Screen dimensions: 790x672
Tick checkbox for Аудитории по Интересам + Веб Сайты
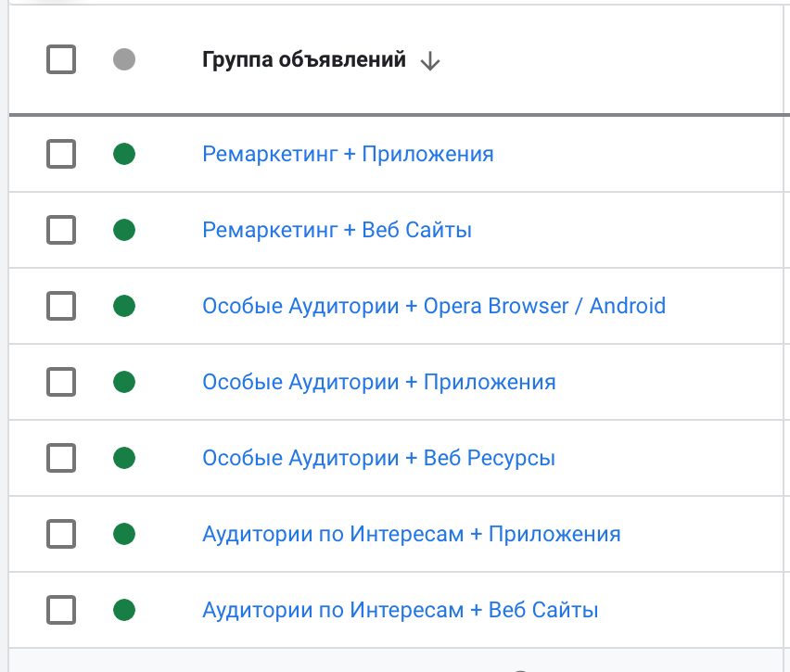coord(61,610)
